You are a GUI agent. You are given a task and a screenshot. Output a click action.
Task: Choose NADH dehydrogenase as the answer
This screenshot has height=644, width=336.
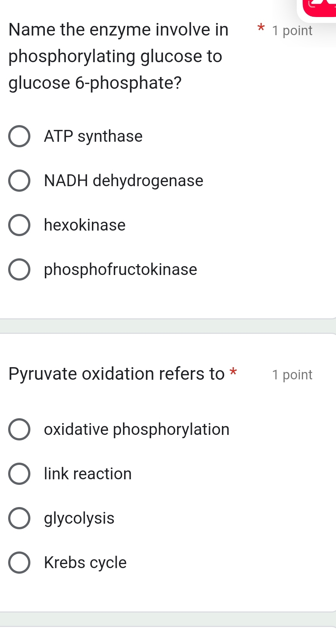pos(20,181)
